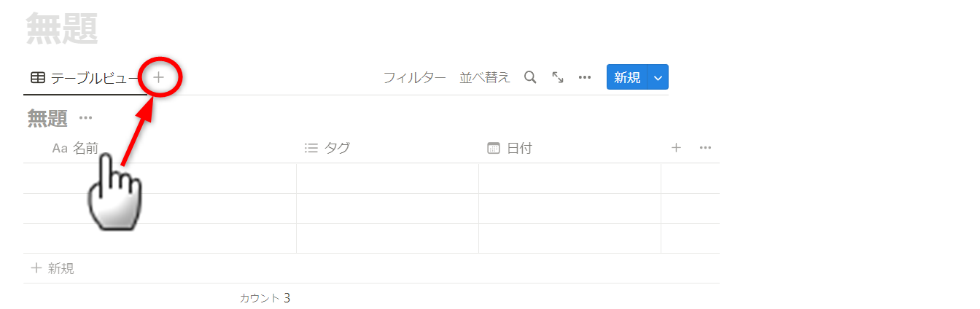The image size is (980, 309).
Task: Click the first empty cell under タグ
Action: [387, 178]
